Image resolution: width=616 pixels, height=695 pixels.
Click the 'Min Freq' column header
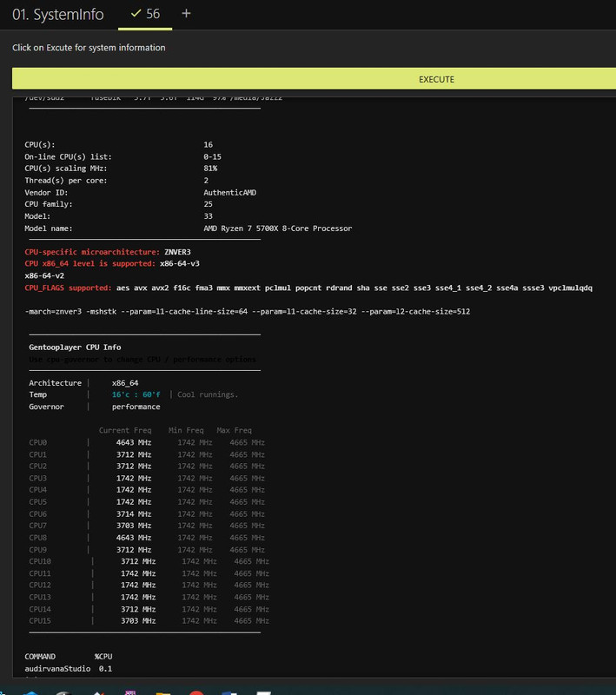point(186,430)
